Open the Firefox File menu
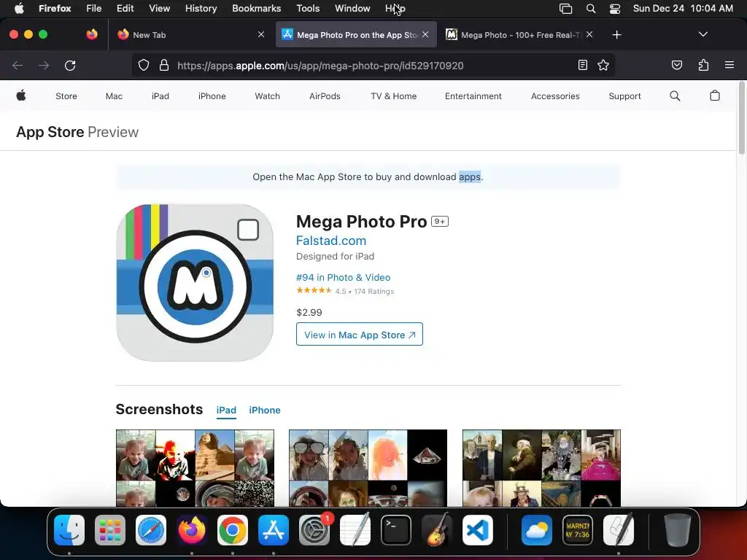747x560 pixels. pyautogui.click(x=93, y=8)
